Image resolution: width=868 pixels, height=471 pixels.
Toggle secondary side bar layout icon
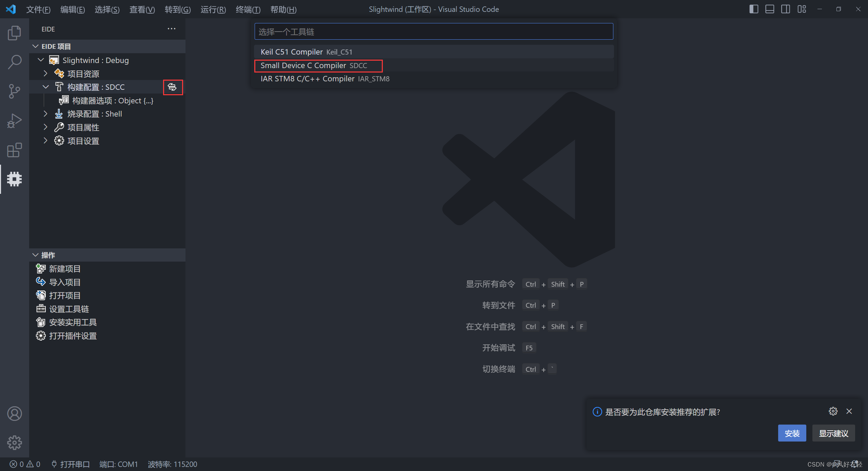[786, 9]
